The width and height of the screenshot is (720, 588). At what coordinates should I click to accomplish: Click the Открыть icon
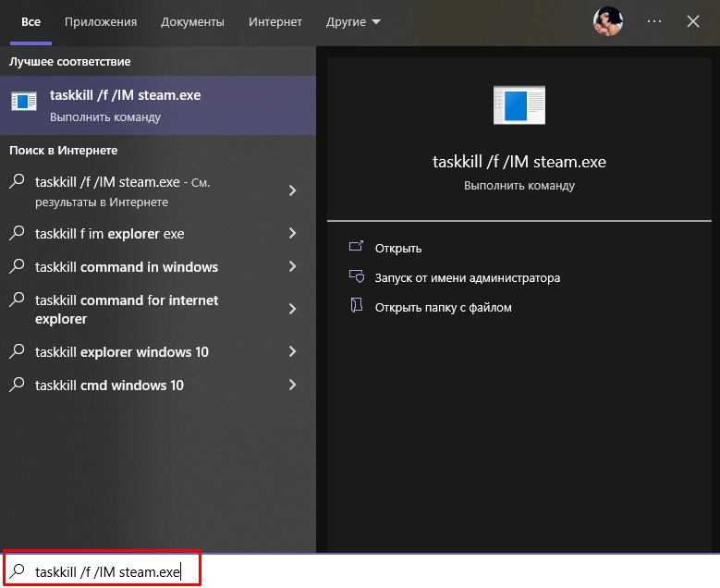pos(357,247)
